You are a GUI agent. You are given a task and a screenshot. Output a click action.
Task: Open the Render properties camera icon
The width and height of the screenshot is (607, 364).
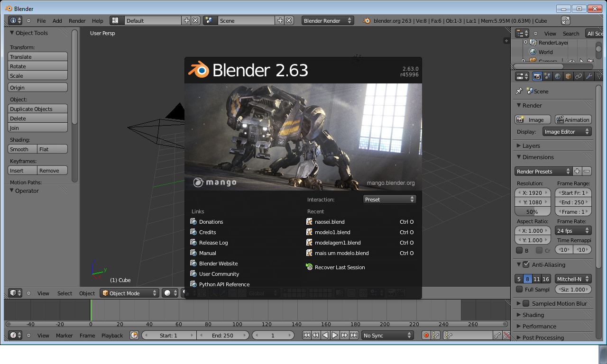click(537, 76)
